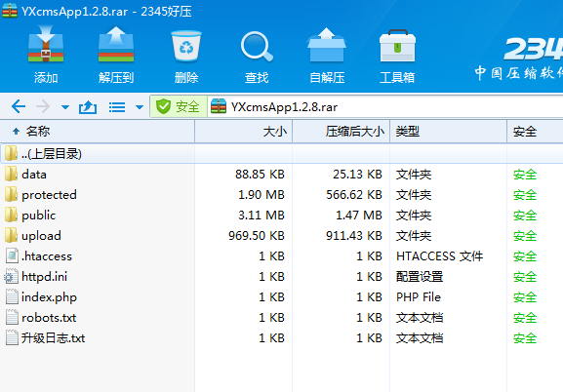Click the data folder icon

click(x=11, y=174)
